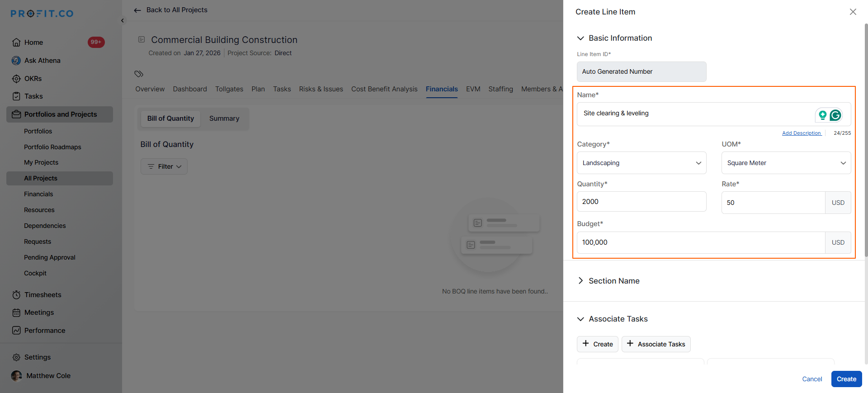Open the Performance chart icon
The image size is (868, 393).
(16, 331)
